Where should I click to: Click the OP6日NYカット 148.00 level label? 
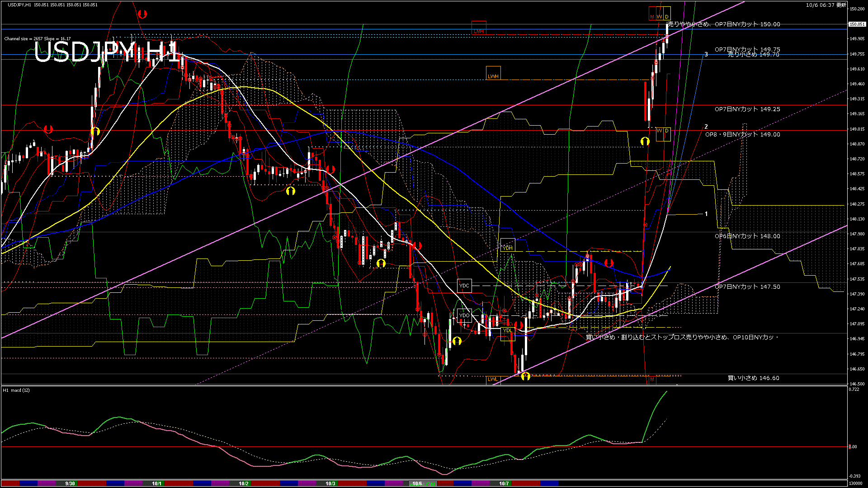point(747,236)
